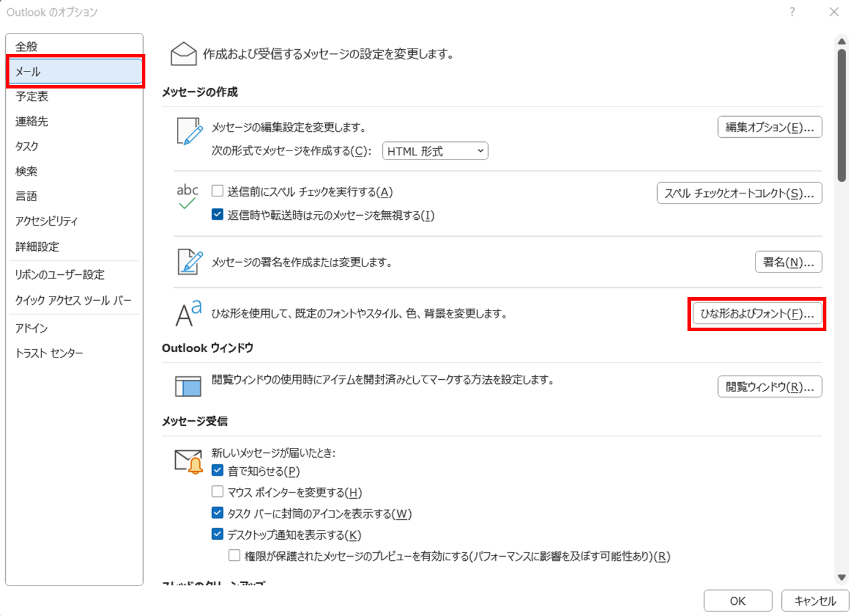Click the abc spell check icon
Viewport: 851px width, 616px height.
(x=188, y=197)
